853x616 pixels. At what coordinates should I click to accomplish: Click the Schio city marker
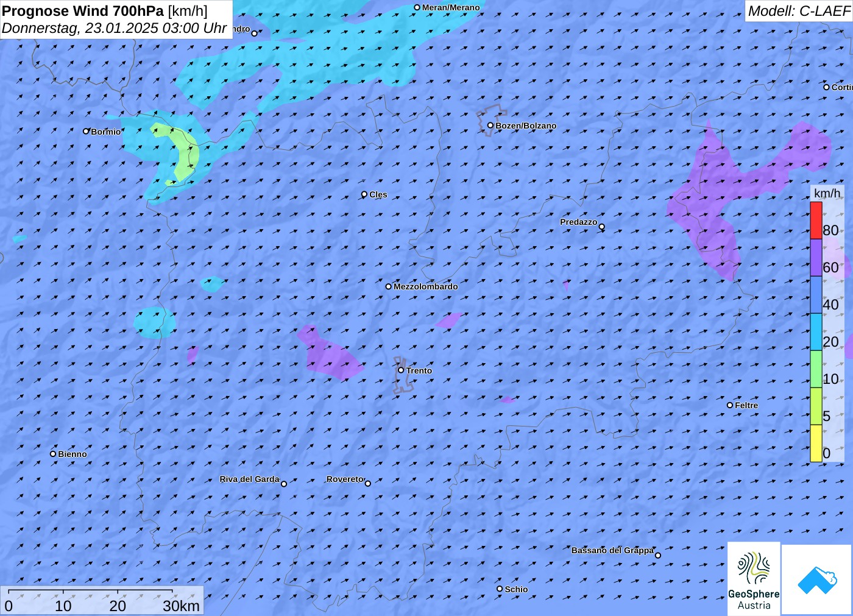pyautogui.click(x=500, y=589)
